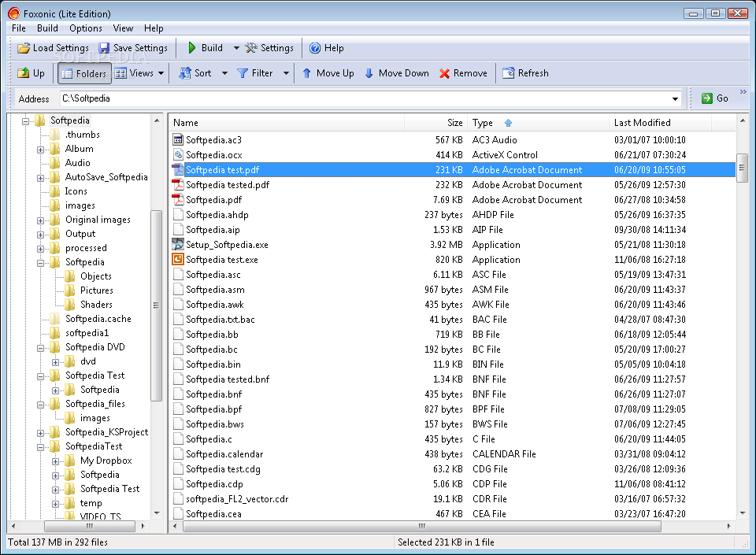756x555 pixels.
Task: Select the .thumbs folder icon in tree
Action: (x=55, y=135)
